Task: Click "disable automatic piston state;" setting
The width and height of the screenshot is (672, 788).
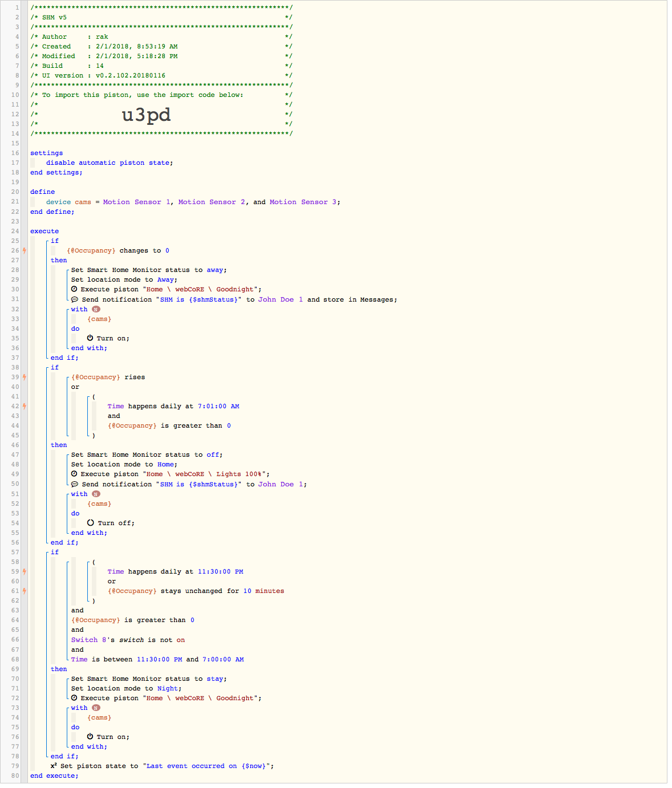Action: click(x=110, y=163)
